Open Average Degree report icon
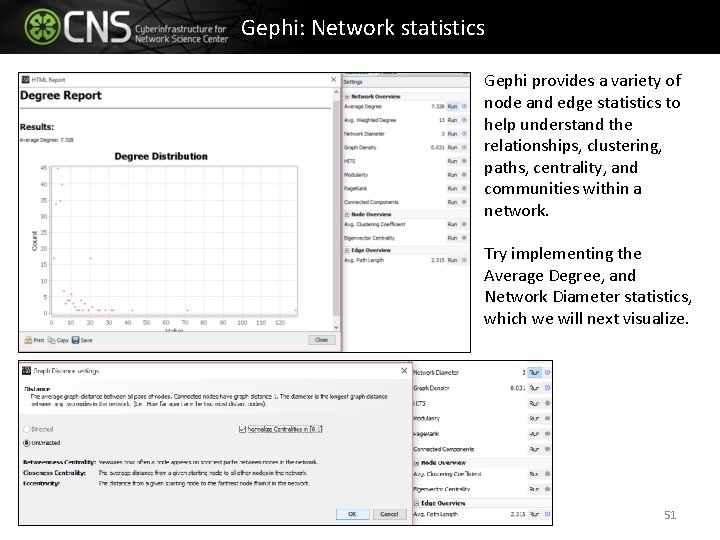 point(464,107)
